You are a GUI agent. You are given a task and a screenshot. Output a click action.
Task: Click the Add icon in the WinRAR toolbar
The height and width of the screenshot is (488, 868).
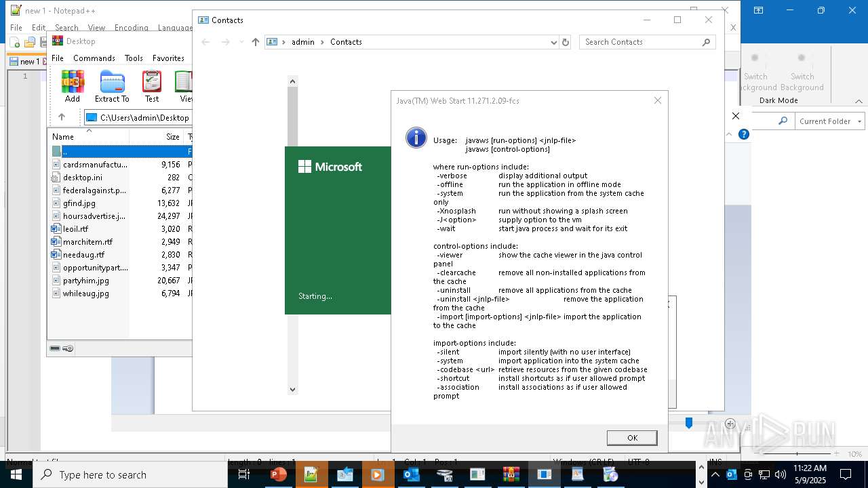pyautogui.click(x=73, y=86)
